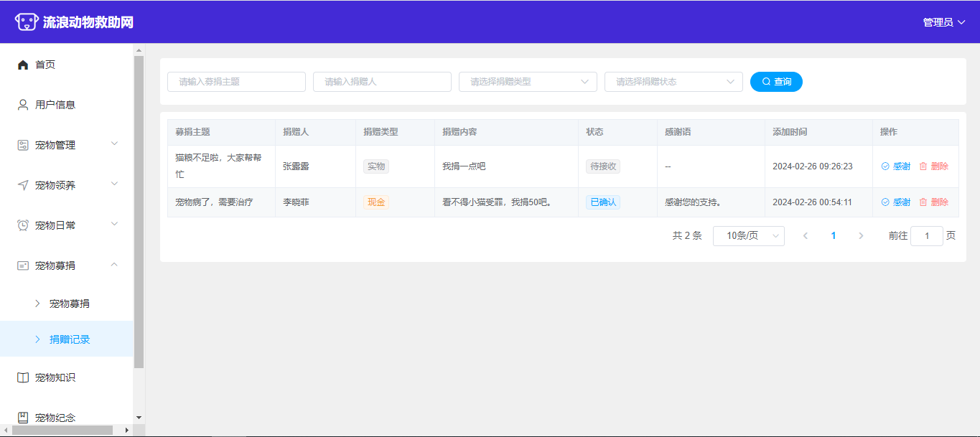Image resolution: width=980 pixels, height=437 pixels.
Task: Open the 管理员 account menu
Action: tap(943, 22)
